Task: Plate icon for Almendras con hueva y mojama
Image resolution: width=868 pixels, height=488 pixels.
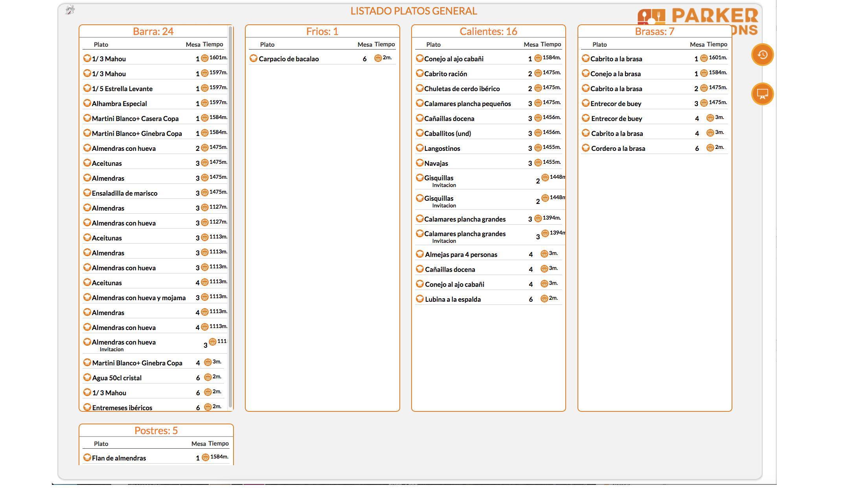Action: (87, 297)
